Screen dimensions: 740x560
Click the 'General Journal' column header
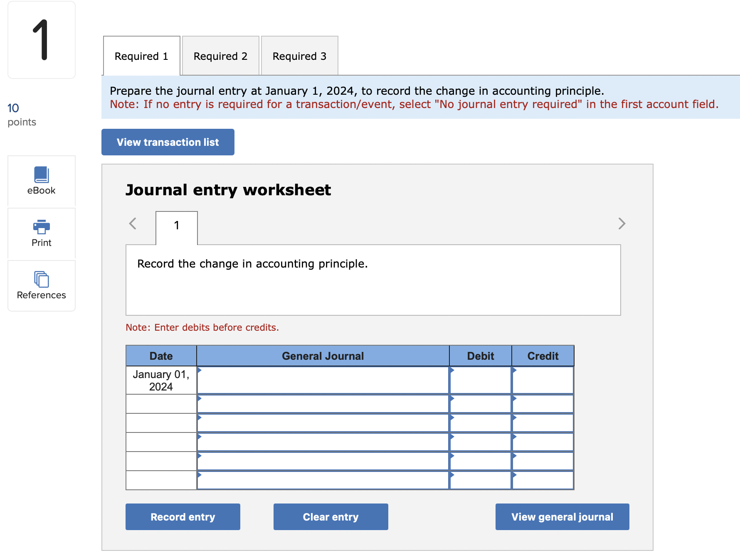click(x=323, y=356)
